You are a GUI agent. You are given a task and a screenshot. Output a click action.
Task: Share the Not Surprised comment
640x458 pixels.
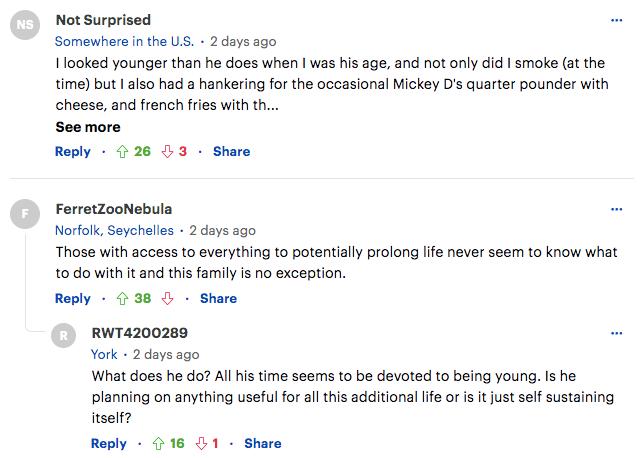[x=231, y=152]
